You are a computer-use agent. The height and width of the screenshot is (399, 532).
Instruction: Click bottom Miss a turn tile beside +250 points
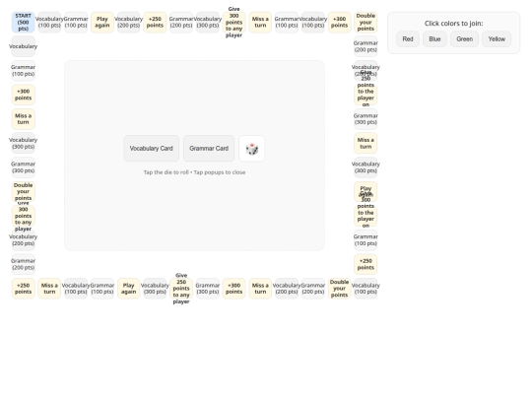(49, 289)
